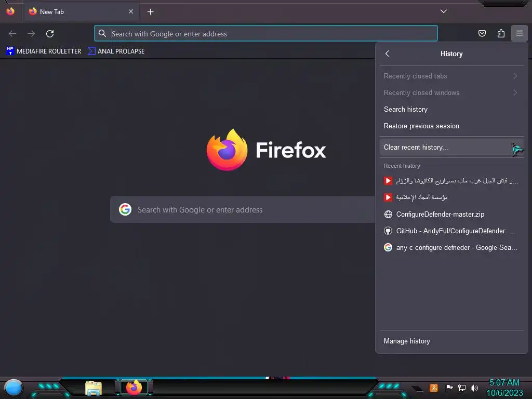Image resolution: width=532 pixels, height=399 pixels.
Task: Click Firefox taskbar icon
Action: pyautogui.click(x=134, y=388)
